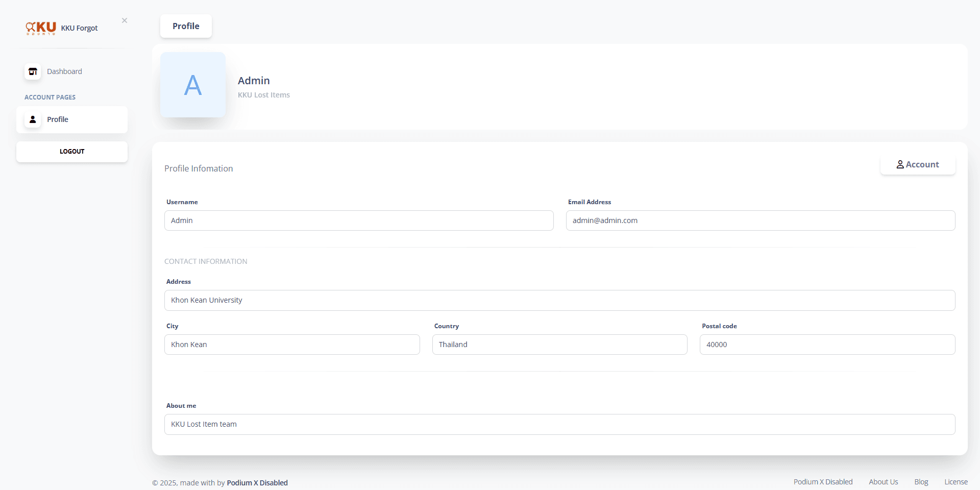This screenshot has height=490, width=980.
Task: Visit the Blog footer link
Action: [x=921, y=482]
